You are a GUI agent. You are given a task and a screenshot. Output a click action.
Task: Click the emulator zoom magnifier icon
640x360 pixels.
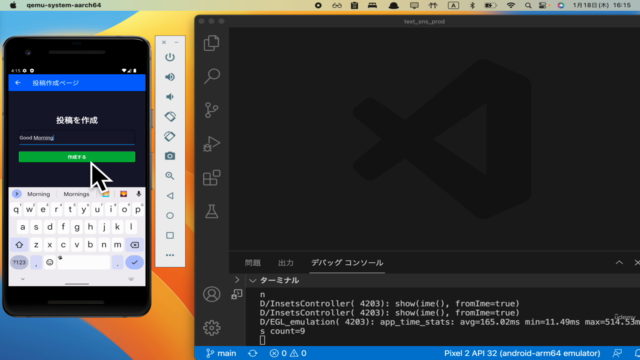(x=170, y=176)
